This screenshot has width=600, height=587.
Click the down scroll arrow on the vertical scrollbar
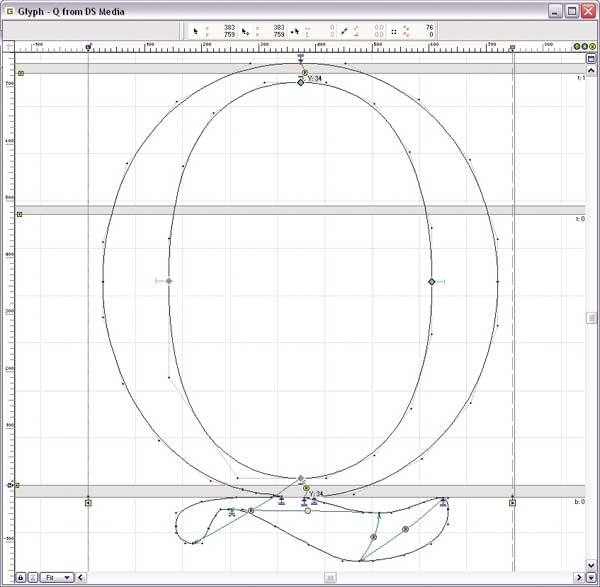591,564
